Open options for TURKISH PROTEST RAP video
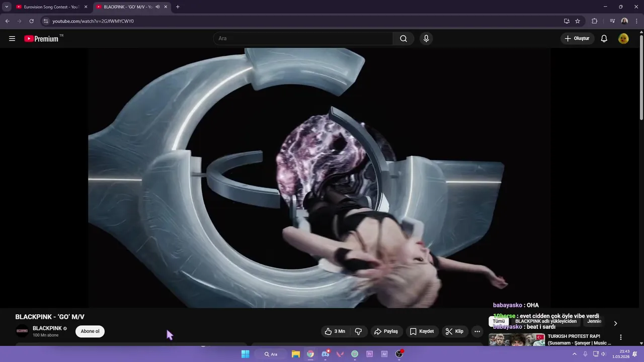Viewport: 644px width, 362px height. 620,337
